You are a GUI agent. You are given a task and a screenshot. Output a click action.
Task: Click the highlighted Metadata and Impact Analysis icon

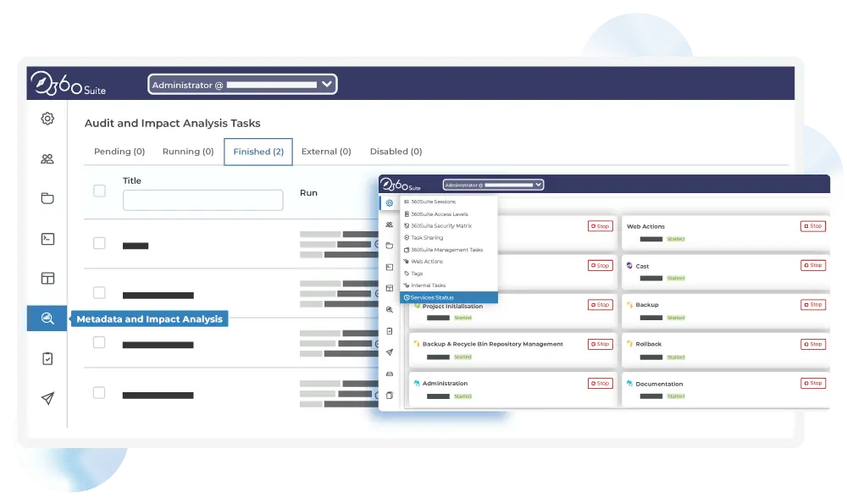tap(47, 318)
